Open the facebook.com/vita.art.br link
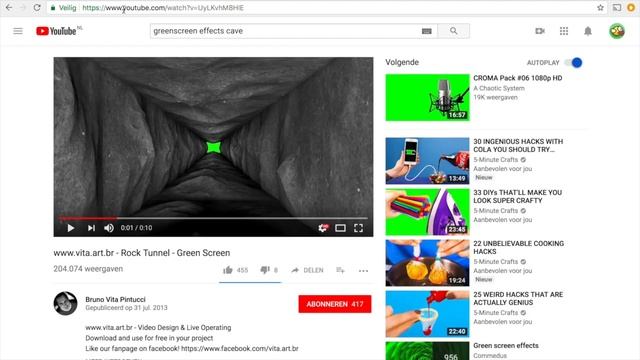 point(240,349)
